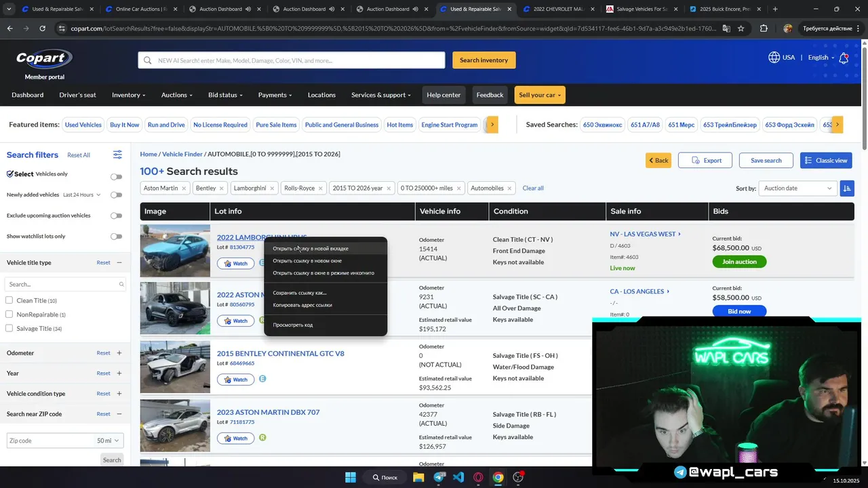Choose 'Просмотреть код' menu item
Viewport: 868px width, 488px height.
click(x=325, y=325)
